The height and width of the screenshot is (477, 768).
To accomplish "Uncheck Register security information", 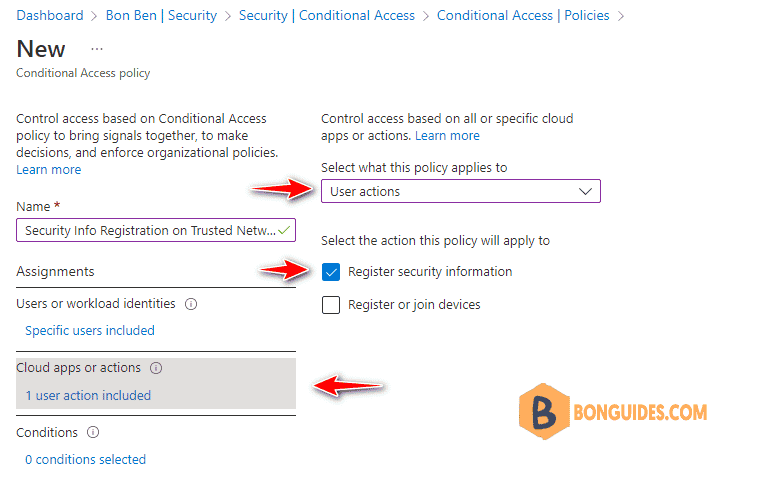I will (x=331, y=272).
